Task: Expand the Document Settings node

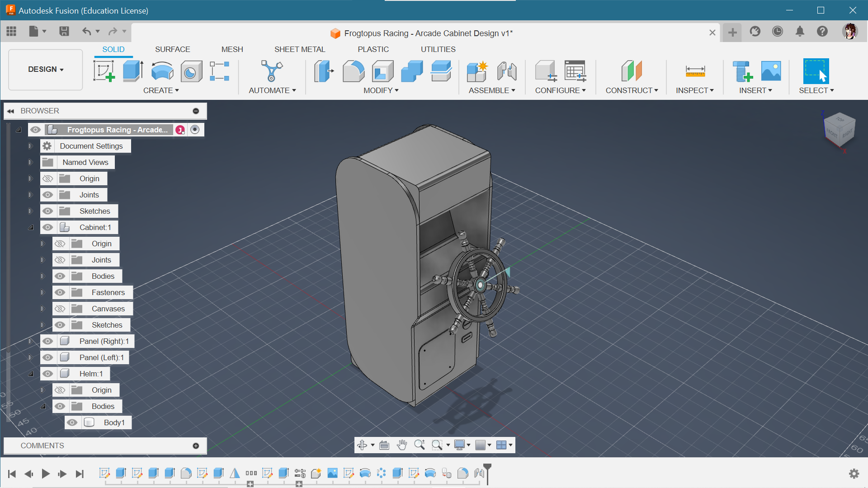Action: pos(31,146)
